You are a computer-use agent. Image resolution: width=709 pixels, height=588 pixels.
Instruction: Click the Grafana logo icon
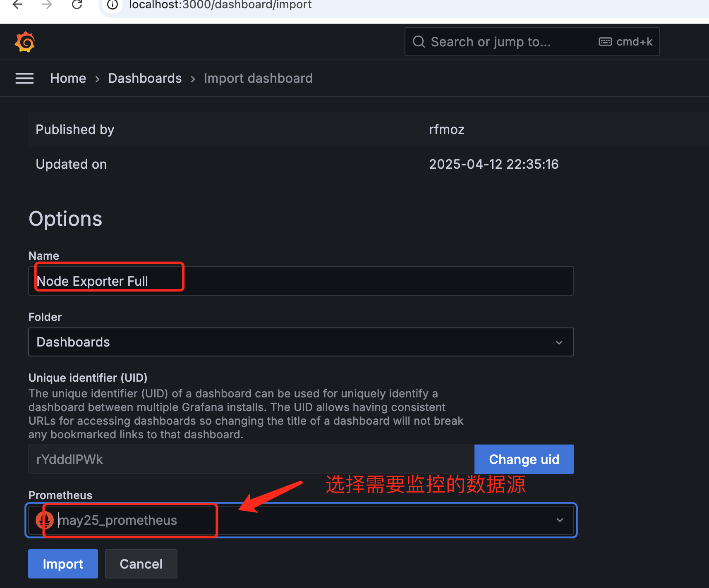25,42
